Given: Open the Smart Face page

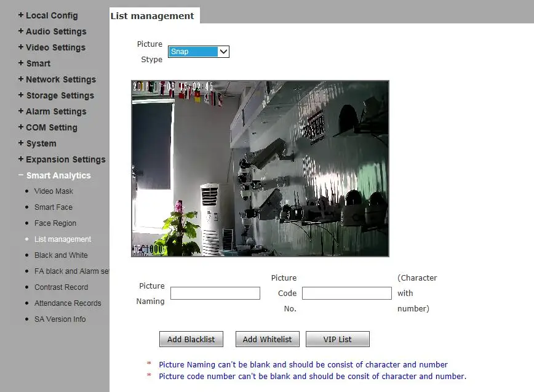Looking at the screenshot, I should [53, 207].
